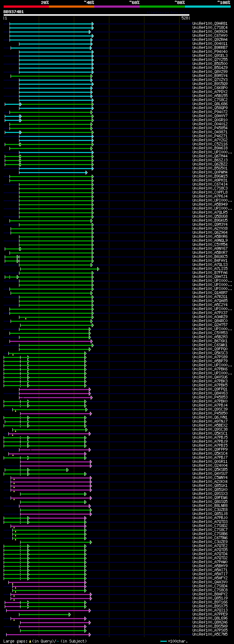Select the UniRef100_A7QLR5 label
The height and width of the screenshot is (644, 234).
210,212
